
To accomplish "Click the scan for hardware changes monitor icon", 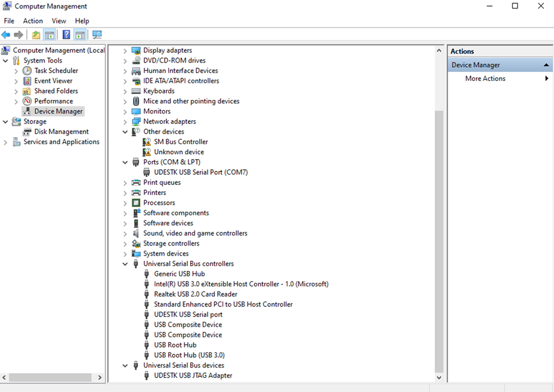I will click(x=97, y=34).
